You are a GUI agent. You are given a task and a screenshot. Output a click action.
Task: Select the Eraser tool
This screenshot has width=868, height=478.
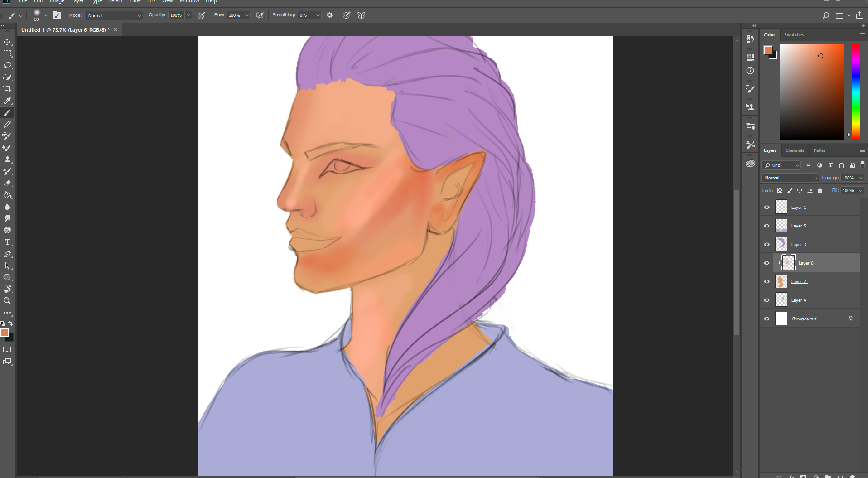coord(7,183)
